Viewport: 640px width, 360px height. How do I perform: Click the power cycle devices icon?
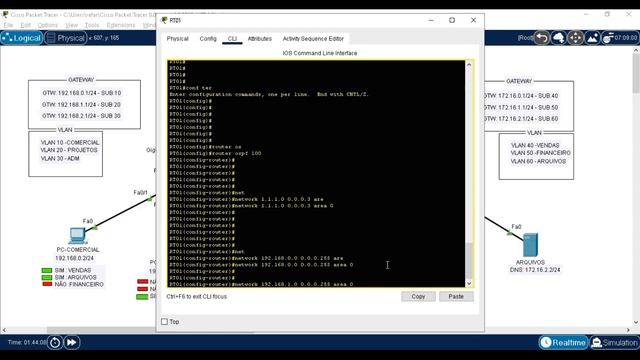55,342
